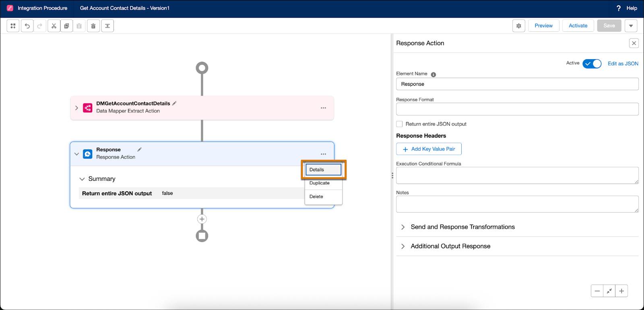
Task: Click the Data Mapper Extract Action icon
Action: click(x=87, y=108)
